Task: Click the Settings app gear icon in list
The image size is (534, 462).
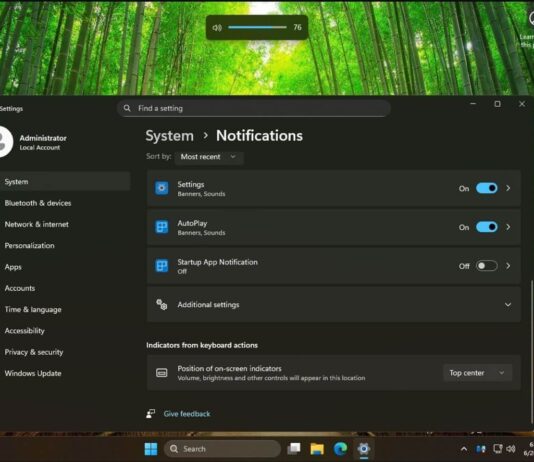Action: pyautogui.click(x=161, y=188)
